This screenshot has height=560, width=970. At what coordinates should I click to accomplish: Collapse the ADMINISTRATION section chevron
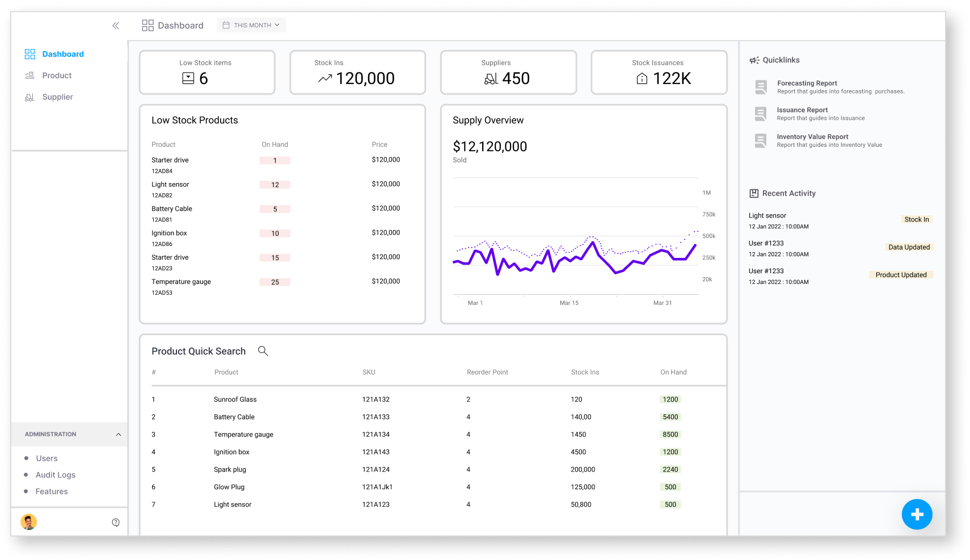point(119,435)
